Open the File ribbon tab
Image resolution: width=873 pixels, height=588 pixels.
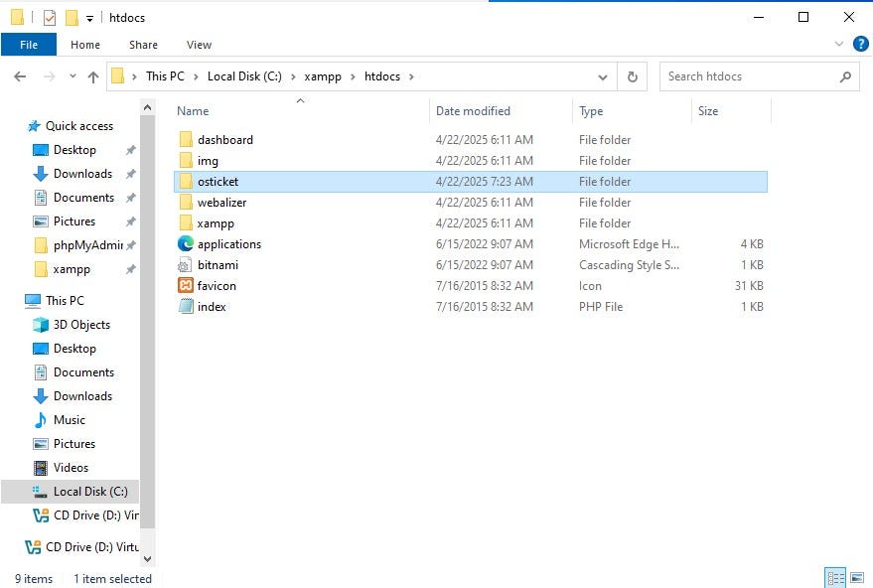29,45
